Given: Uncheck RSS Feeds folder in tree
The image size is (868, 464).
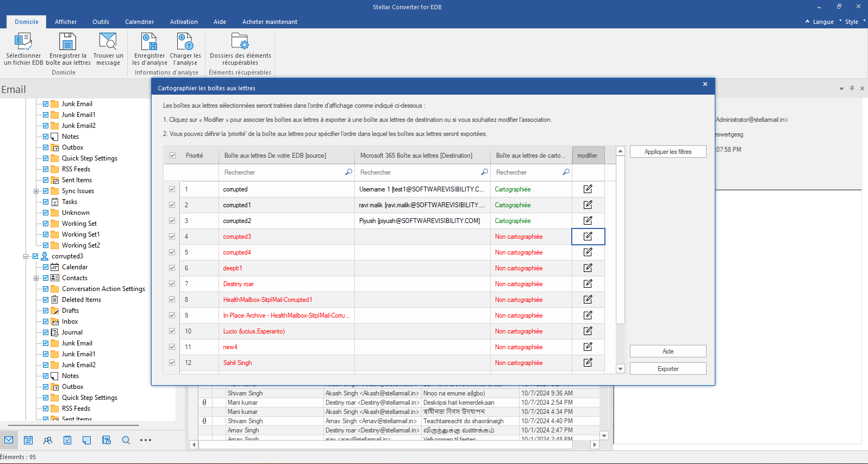Looking at the screenshot, I should coord(46,169).
